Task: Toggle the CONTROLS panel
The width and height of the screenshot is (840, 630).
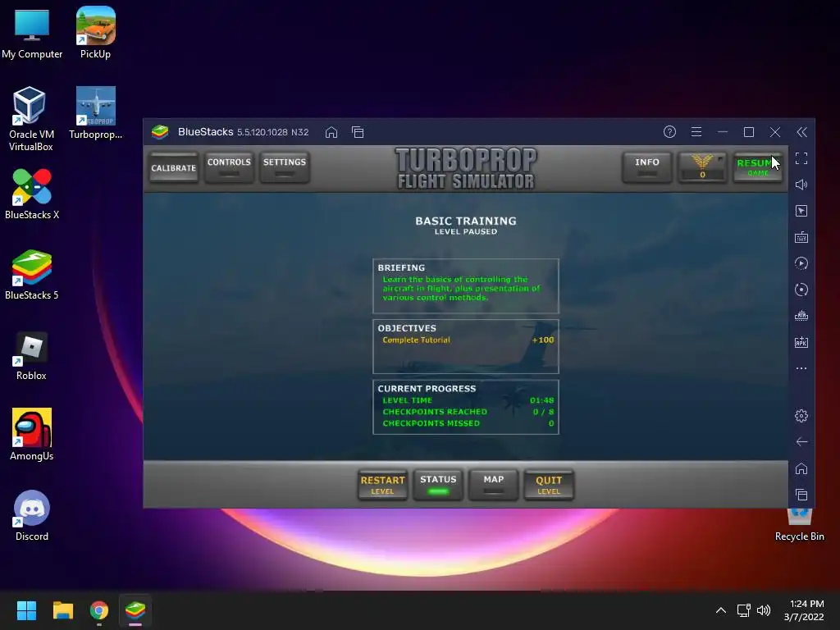Action: click(230, 167)
